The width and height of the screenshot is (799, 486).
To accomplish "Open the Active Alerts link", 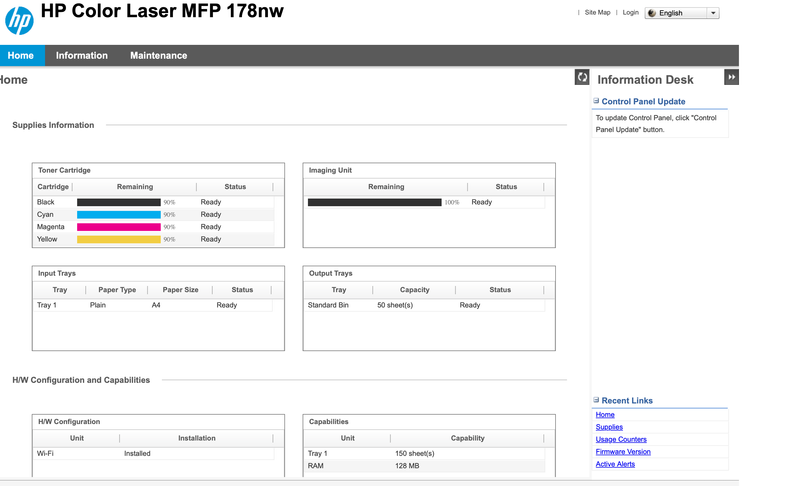I will [x=615, y=464].
